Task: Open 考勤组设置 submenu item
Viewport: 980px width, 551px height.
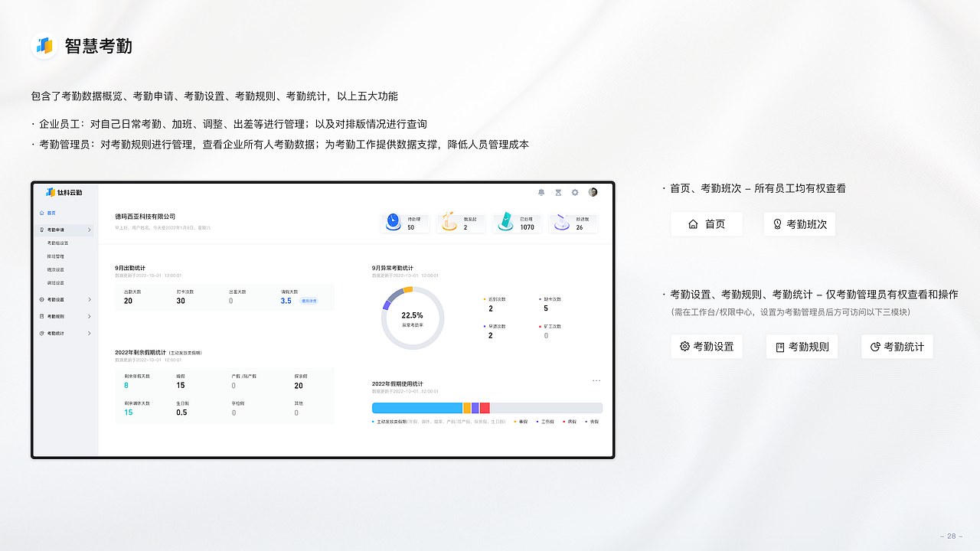Action: 57,243
